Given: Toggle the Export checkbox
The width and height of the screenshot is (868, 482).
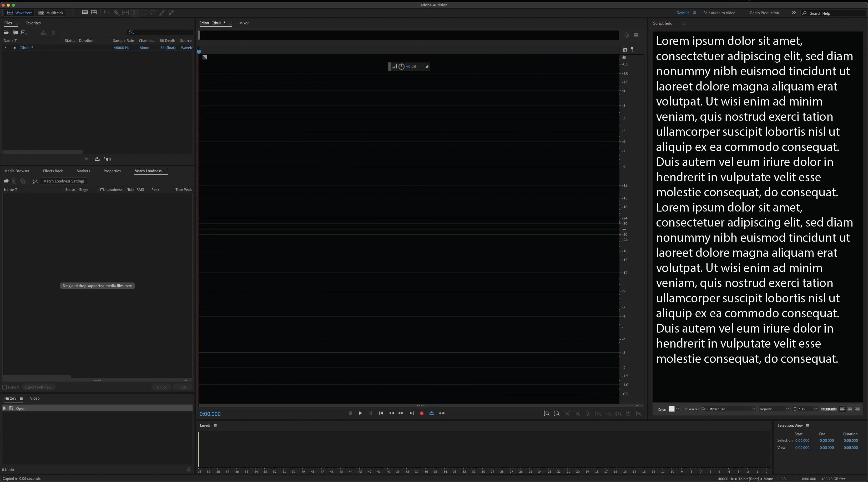Looking at the screenshot, I should coord(5,387).
